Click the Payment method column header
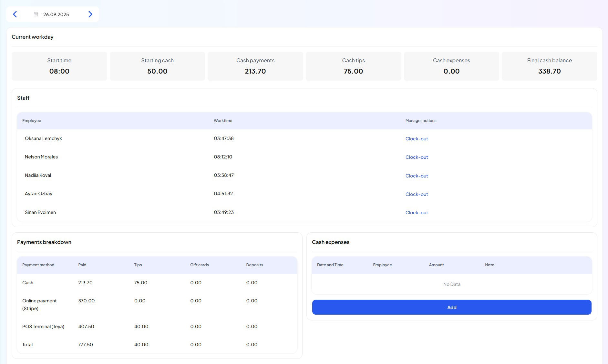This screenshot has height=364, width=608. point(38,265)
